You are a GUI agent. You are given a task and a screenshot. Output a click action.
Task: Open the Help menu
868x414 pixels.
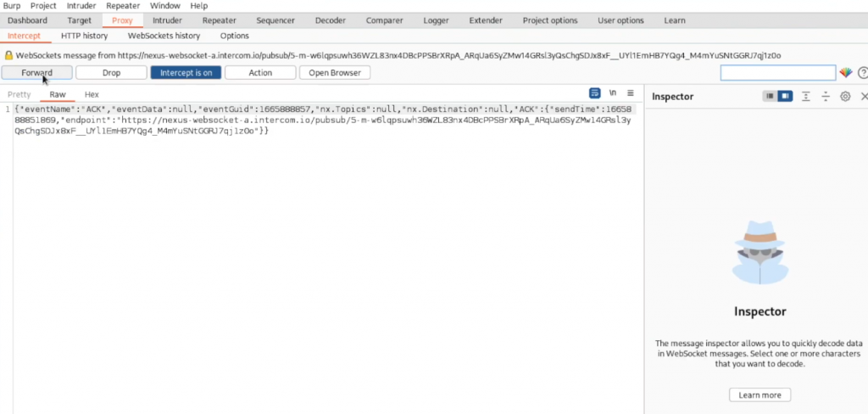coord(198,6)
